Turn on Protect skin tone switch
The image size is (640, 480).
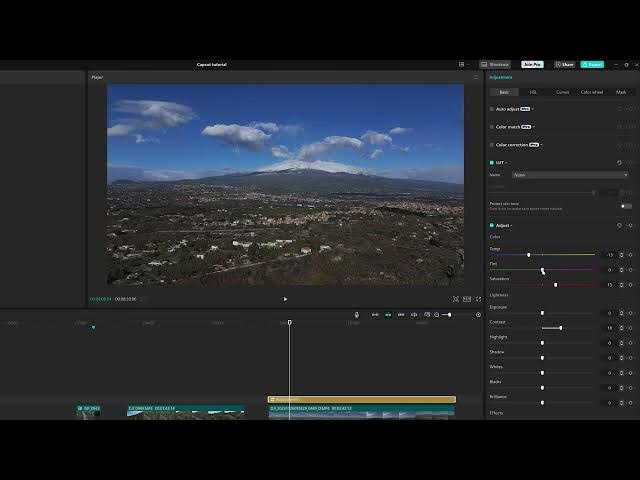tap(626, 206)
